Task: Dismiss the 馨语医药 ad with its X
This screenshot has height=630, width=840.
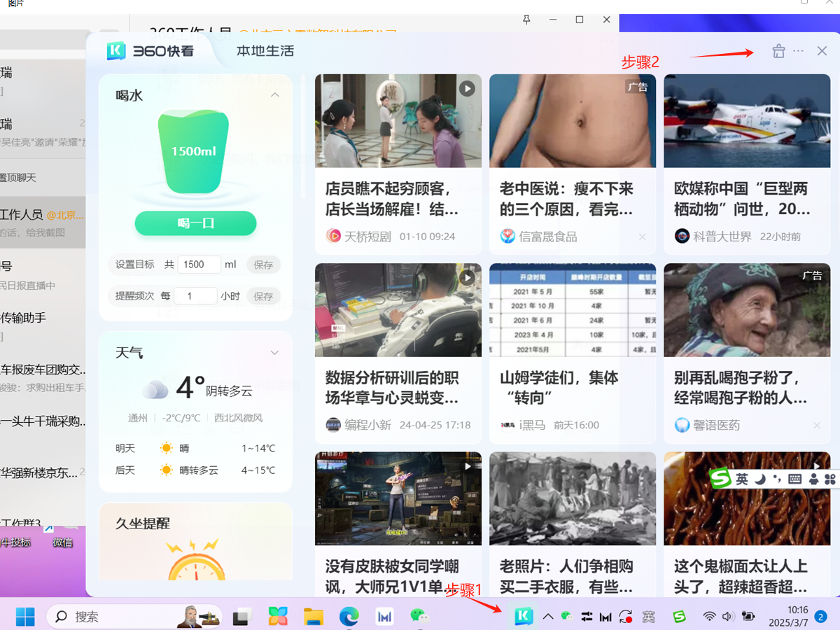Action: click(817, 425)
